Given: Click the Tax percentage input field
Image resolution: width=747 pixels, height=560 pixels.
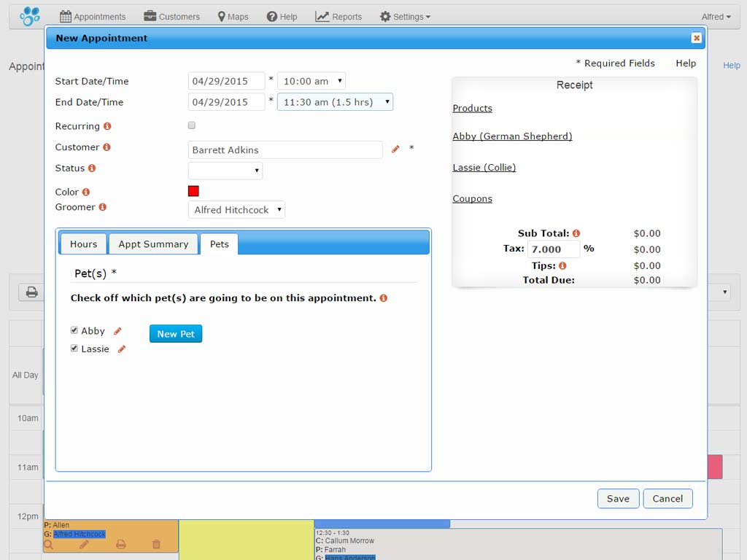Looking at the screenshot, I should (553, 249).
